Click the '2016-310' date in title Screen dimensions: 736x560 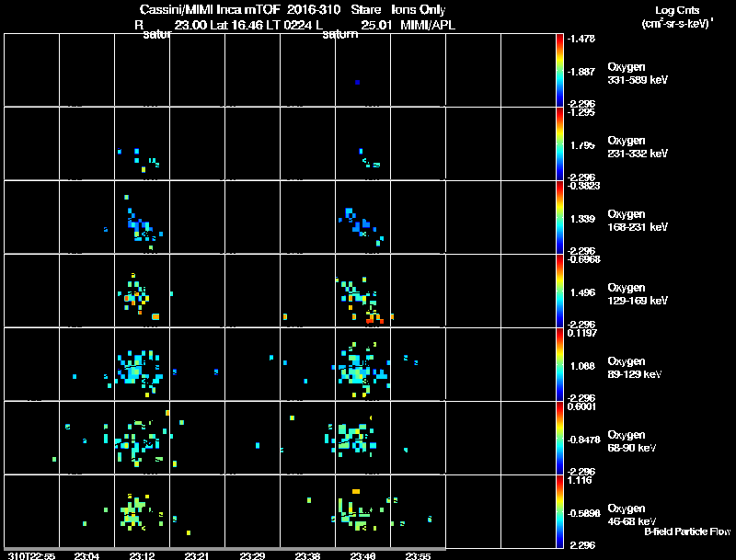coord(313,9)
